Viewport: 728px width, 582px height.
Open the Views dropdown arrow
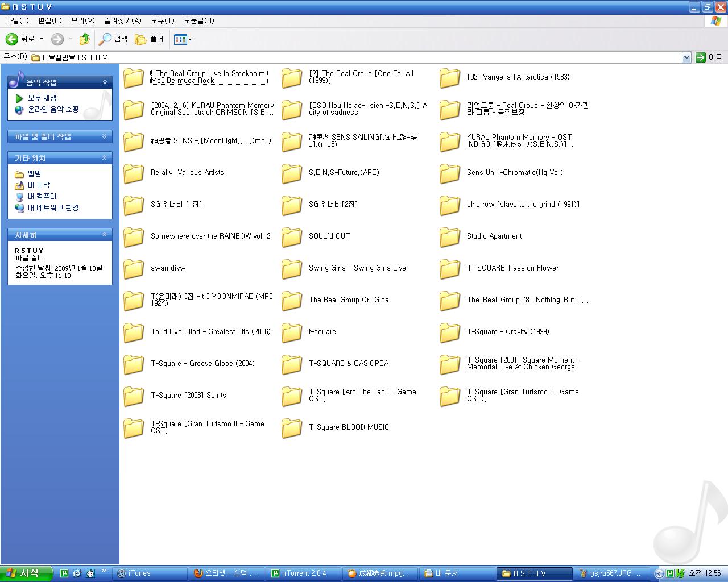[190, 39]
